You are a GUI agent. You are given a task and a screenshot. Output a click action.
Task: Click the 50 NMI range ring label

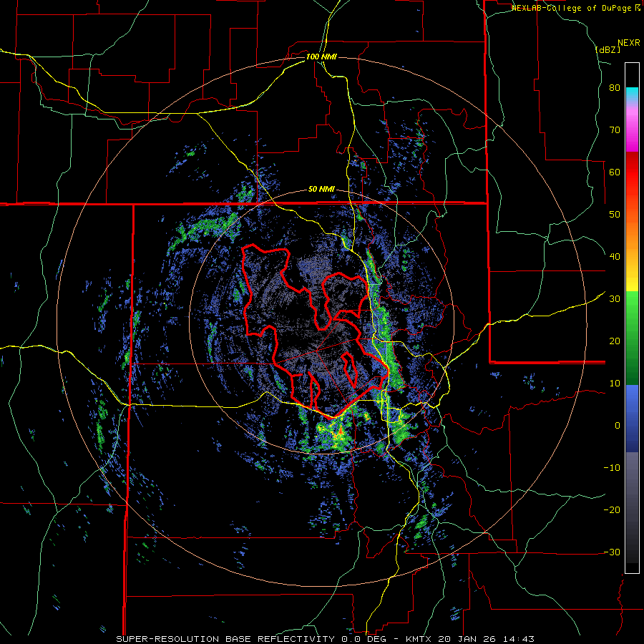[x=321, y=190]
